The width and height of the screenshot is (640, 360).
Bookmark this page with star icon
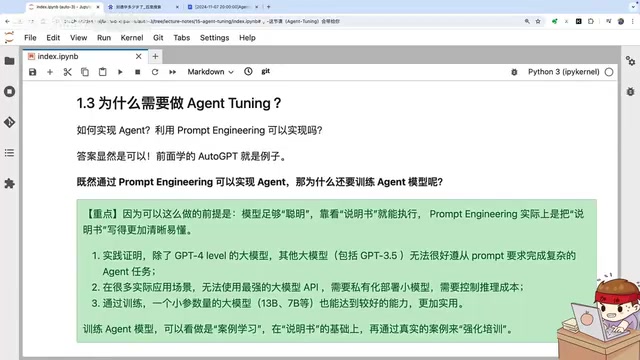click(x=538, y=21)
